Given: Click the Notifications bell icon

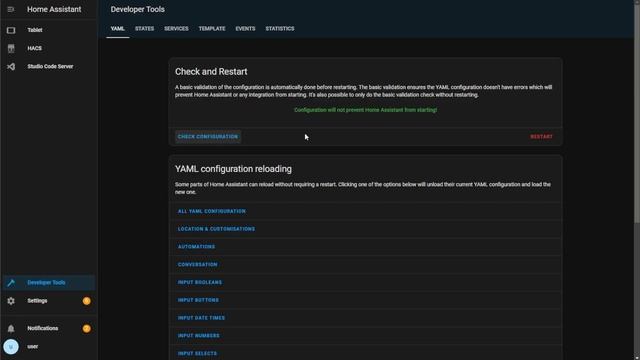Looking at the screenshot, I should [11, 329].
